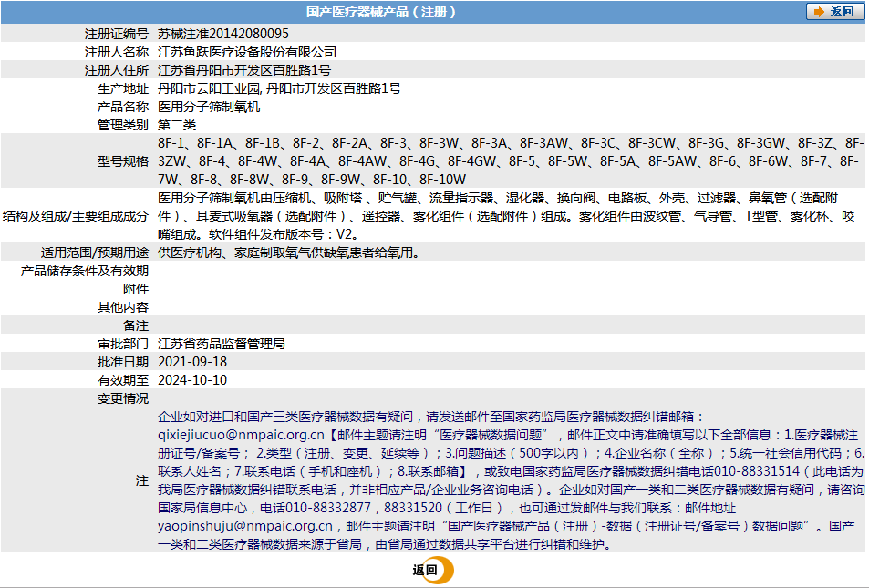Click the 注册人住所 label
Image resolution: width=869 pixels, height=588 pixels.
(x=117, y=70)
